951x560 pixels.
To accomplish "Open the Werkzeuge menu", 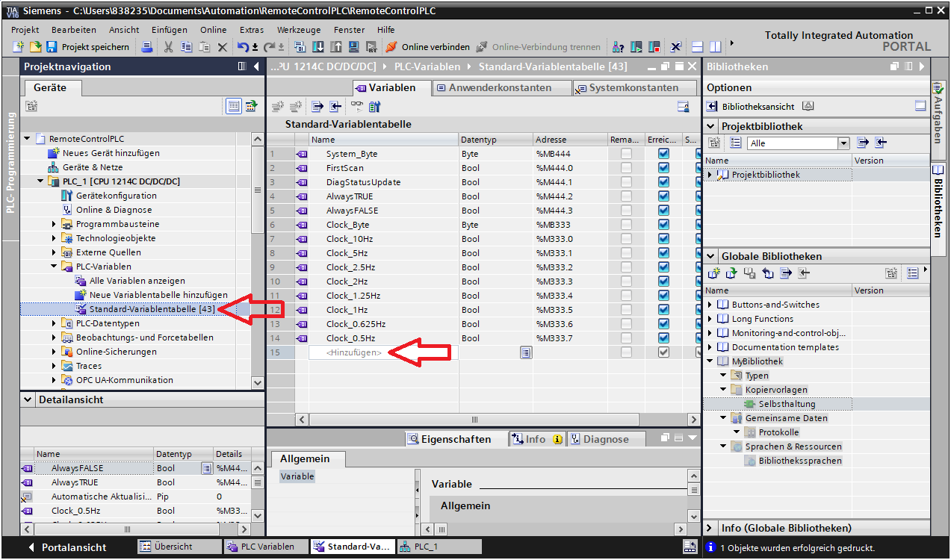I will pos(299,30).
